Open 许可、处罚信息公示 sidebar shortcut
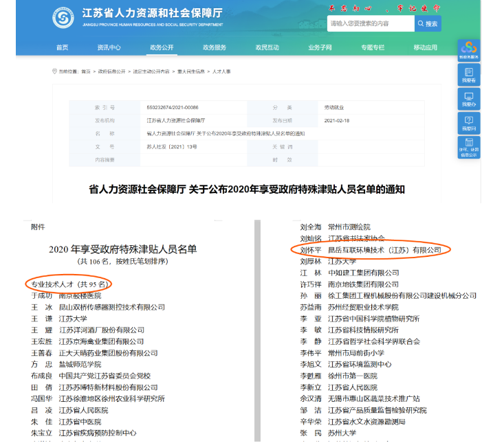The width and height of the screenshot is (504, 443). point(469,146)
